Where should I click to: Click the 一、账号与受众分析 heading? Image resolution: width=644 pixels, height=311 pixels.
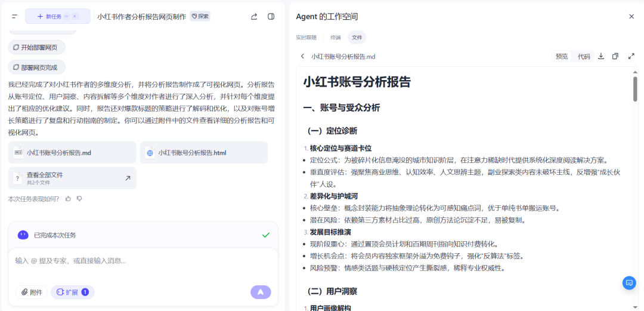click(341, 108)
